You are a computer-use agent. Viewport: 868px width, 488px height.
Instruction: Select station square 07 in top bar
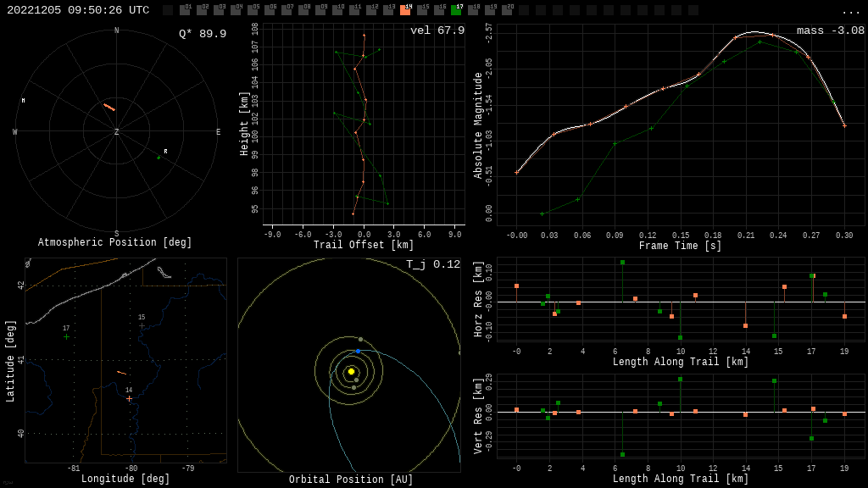[287, 10]
